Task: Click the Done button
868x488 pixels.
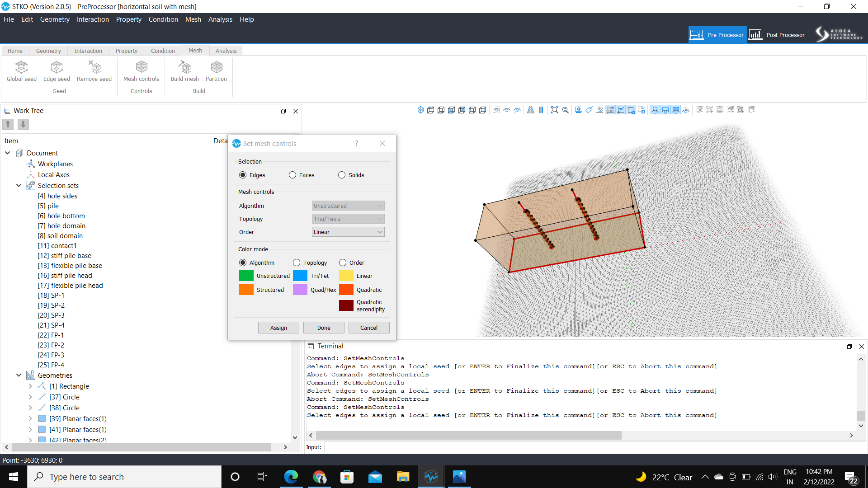Action: click(x=324, y=328)
